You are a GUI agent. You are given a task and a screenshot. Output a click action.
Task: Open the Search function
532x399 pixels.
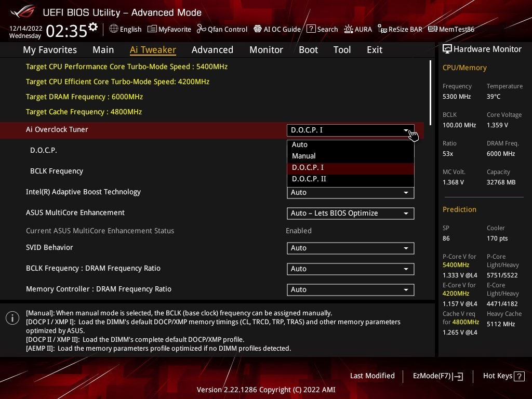(322, 29)
